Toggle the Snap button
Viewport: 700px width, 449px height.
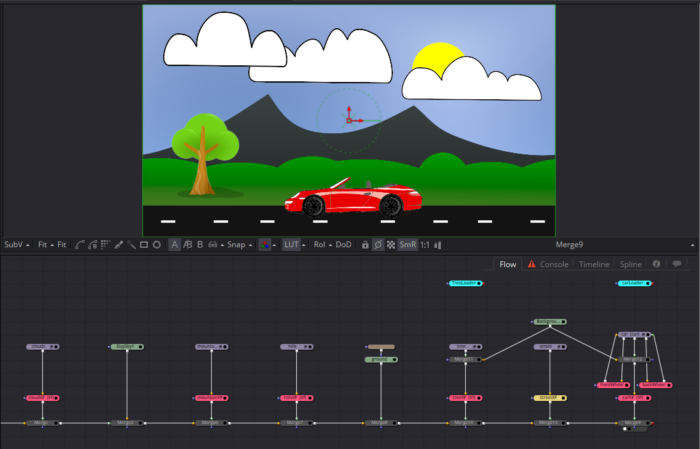(236, 245)
